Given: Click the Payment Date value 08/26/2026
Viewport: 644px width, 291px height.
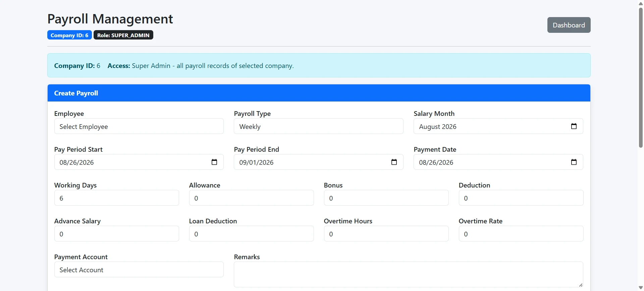Looking at the screenshot, I should (436, 162).
